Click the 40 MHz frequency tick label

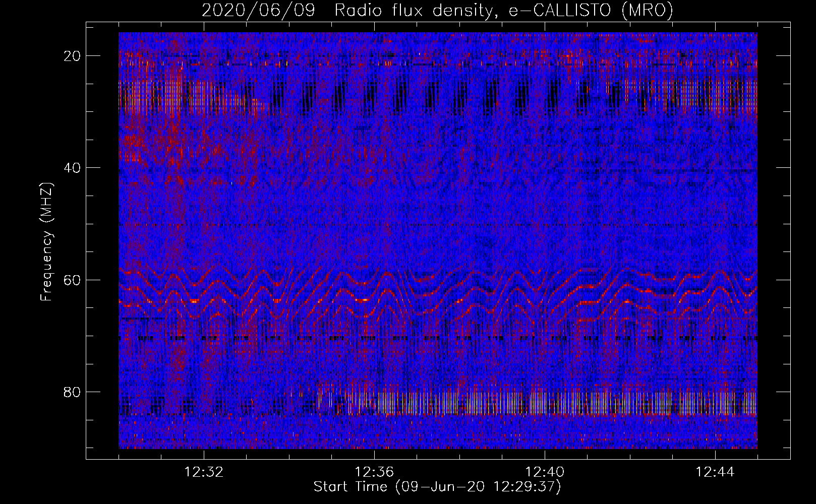[x=73, y=168]
